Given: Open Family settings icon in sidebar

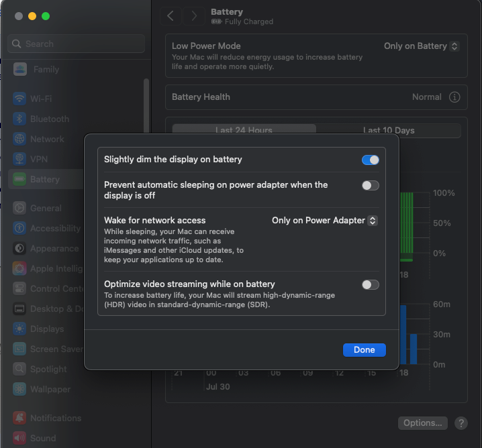Looking at the screenshot, I should coord(20,69).
